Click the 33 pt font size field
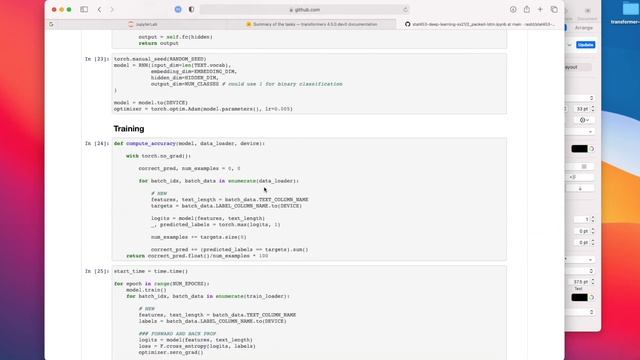This screenshot has height=360, width=640. tap(581, 109)
